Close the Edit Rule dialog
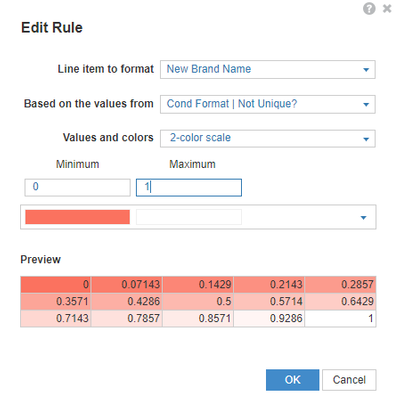400x397 pixels. click(387, 8)
